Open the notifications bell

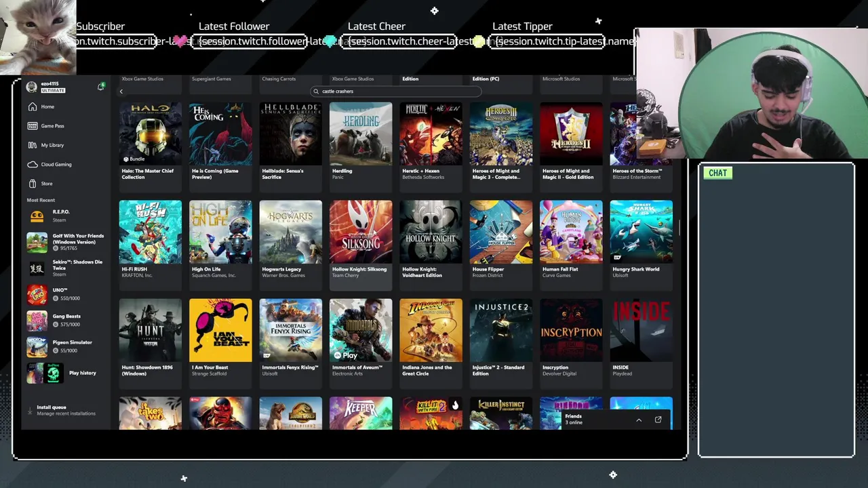(100, 87)
